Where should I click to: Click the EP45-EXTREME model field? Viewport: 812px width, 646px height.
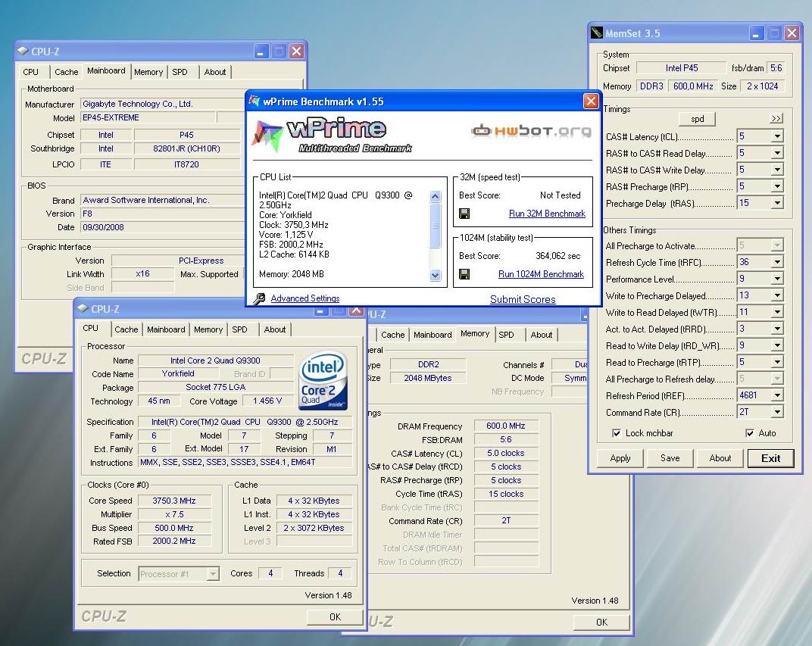click(148, 117)
